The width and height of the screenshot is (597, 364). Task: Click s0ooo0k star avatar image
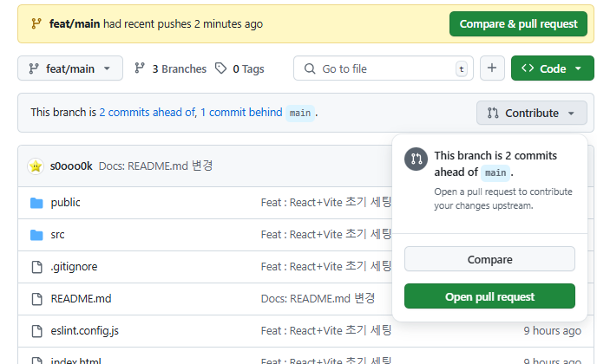point(36,166)
